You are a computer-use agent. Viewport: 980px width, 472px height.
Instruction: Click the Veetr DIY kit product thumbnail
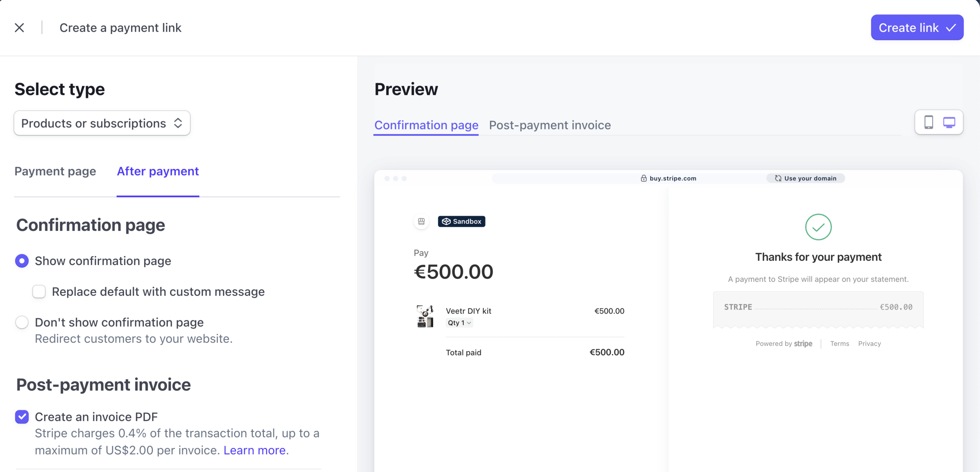(425, 316)
